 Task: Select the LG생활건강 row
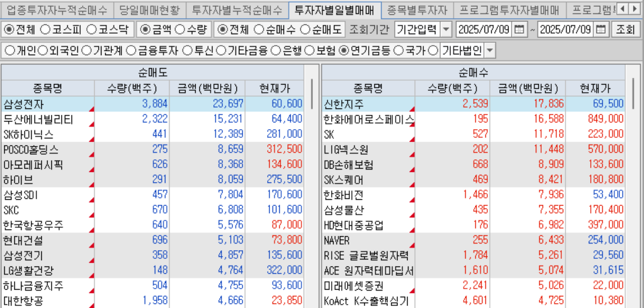(152, 270)
